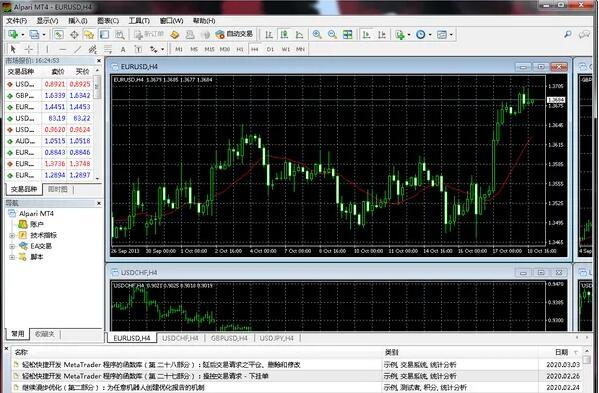Select the horizontal line drawing tool
This screenshot has height=393, width=599.
pos(62,49)
